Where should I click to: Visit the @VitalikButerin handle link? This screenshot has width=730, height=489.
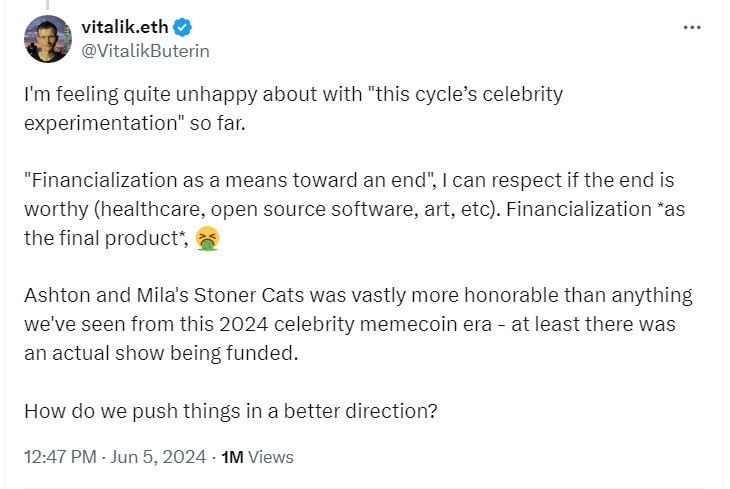coord(144,49)
